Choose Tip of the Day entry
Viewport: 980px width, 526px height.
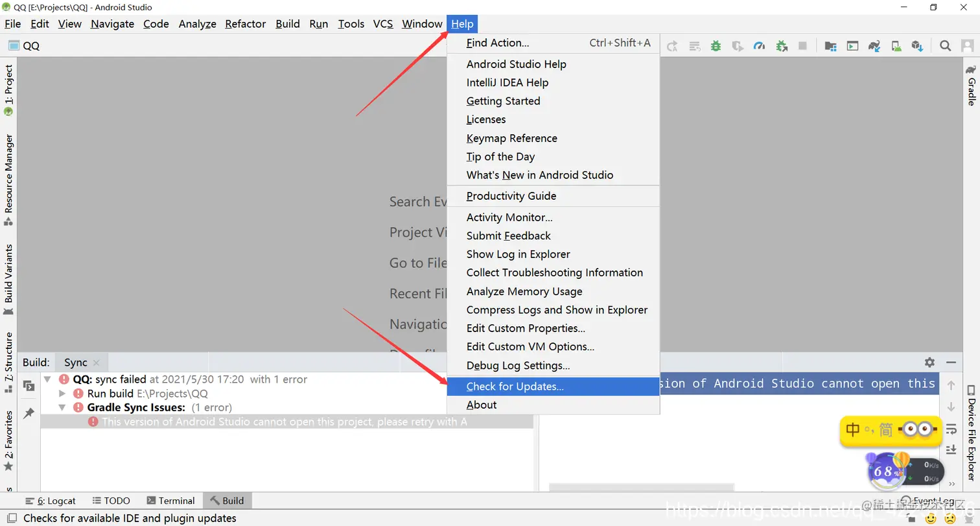(554, 156)
